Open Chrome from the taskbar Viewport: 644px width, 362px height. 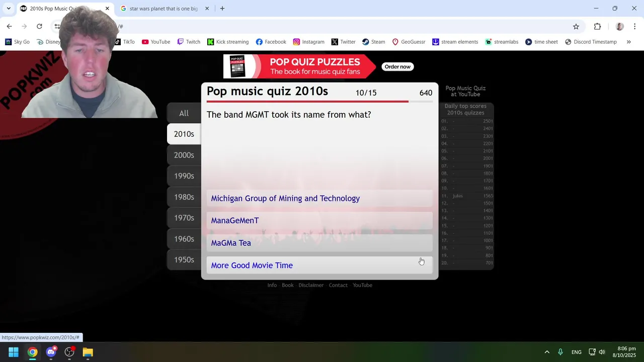pyautogui.click(x=32, y=352)
